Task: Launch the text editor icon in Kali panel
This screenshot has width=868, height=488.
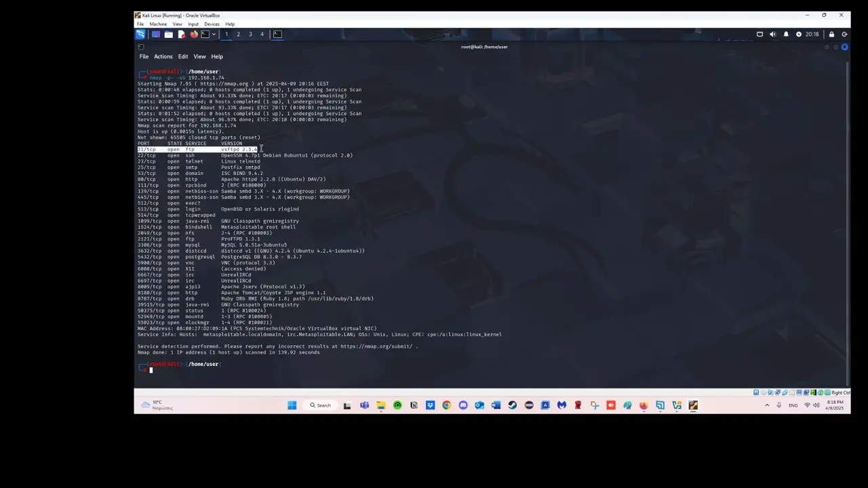Action: pos(181,34)
